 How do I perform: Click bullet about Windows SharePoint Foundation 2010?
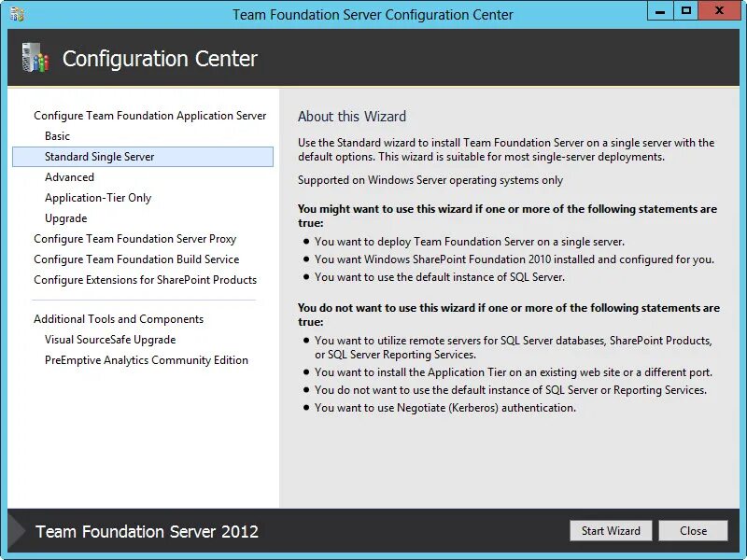[514, 259]
